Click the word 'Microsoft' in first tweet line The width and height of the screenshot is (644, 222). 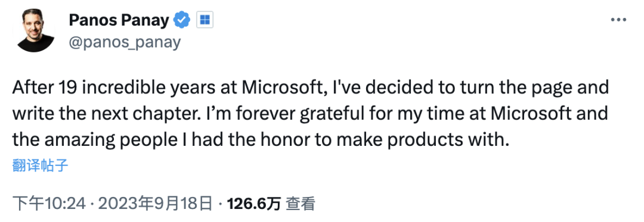(283, 88)
